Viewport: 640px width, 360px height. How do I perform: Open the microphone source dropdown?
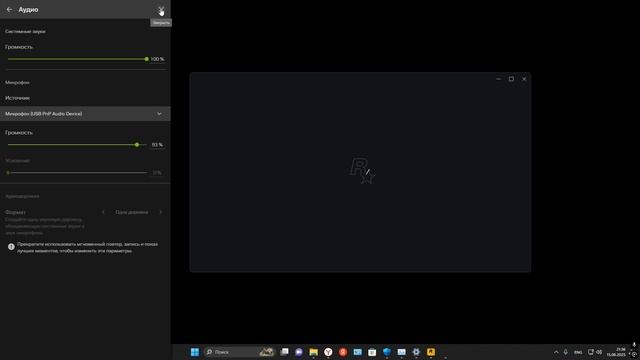tap(85, 114)
